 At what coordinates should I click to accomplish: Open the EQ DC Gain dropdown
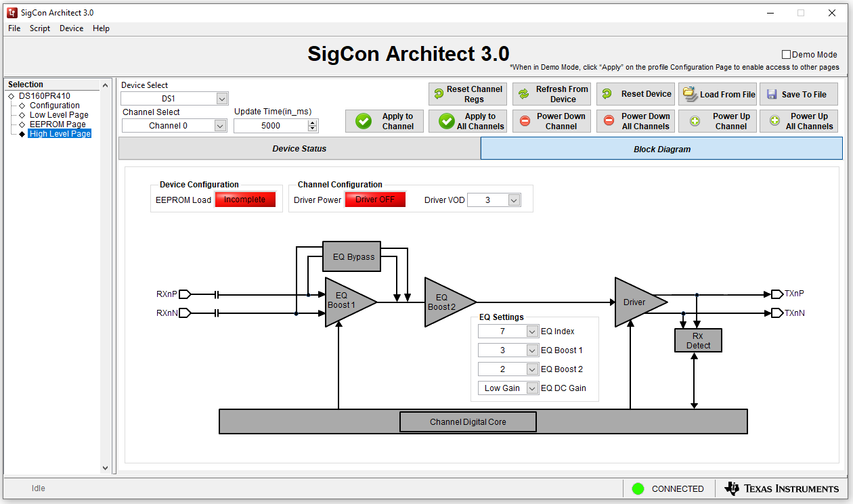(531, 388)
